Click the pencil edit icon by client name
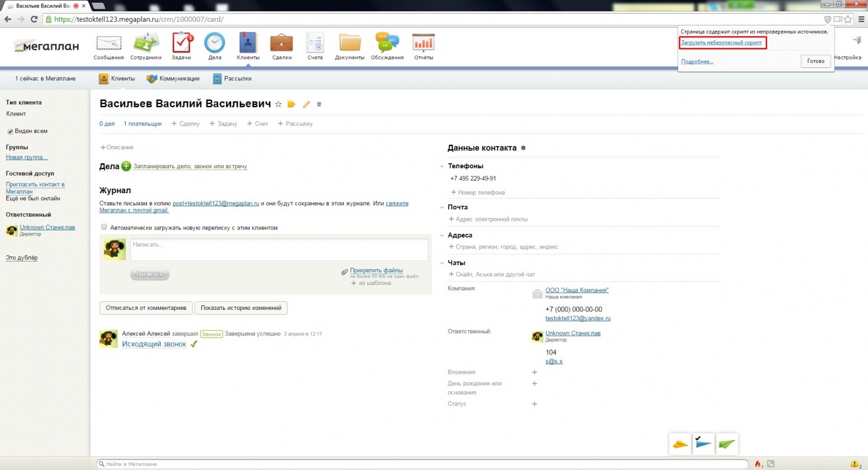 point(306,104)
